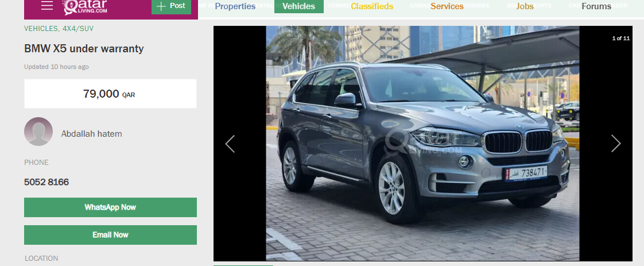Viewport: 644px width, 266px height.
Task: Open the Services tab
Action: click(x=447, y=6)
